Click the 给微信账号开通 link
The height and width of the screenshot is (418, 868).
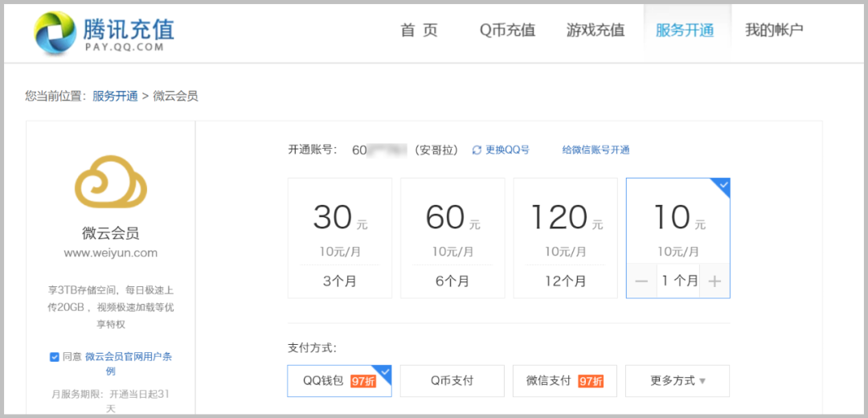[x=596, y=150]
